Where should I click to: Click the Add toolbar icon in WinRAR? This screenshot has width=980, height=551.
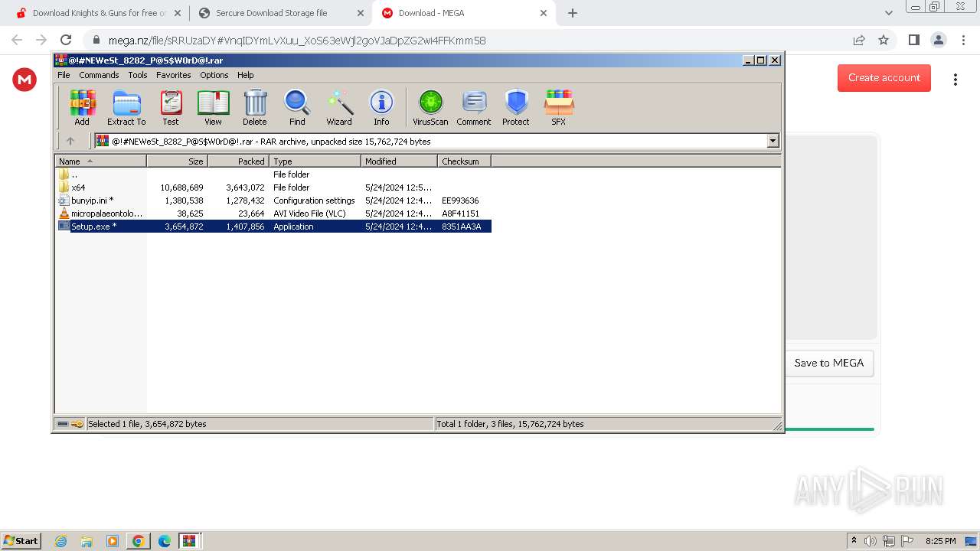click(x=82, y=107)
